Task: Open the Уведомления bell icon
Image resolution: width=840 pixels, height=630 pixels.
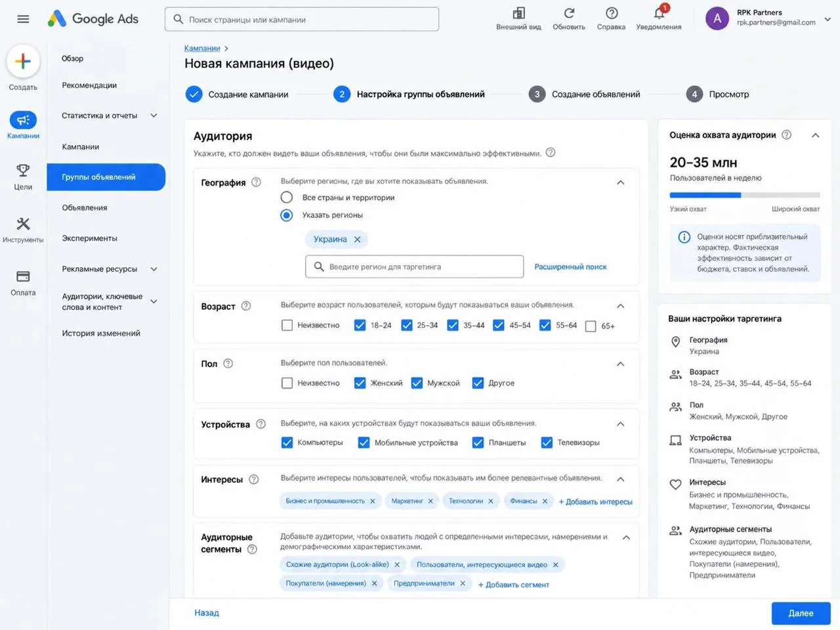Action: (x=659, y=13)
